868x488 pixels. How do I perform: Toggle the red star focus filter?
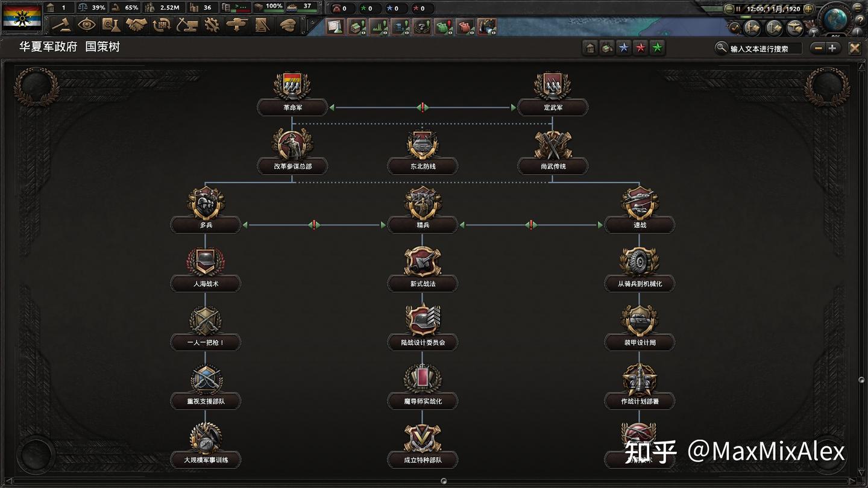[x=641, y=48]
